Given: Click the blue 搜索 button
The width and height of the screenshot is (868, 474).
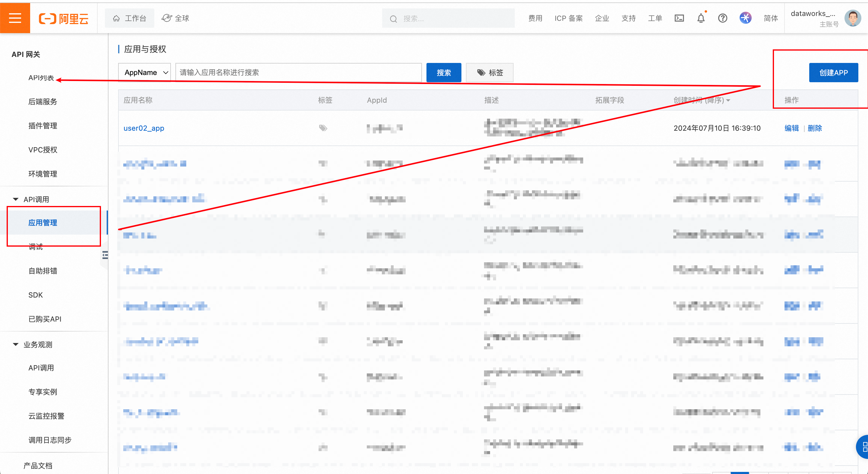Looking at the screenshot, I should point(444,72).
